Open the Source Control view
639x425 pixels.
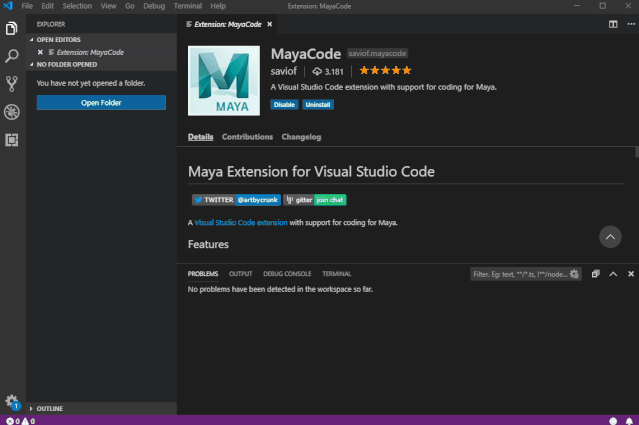11,84
